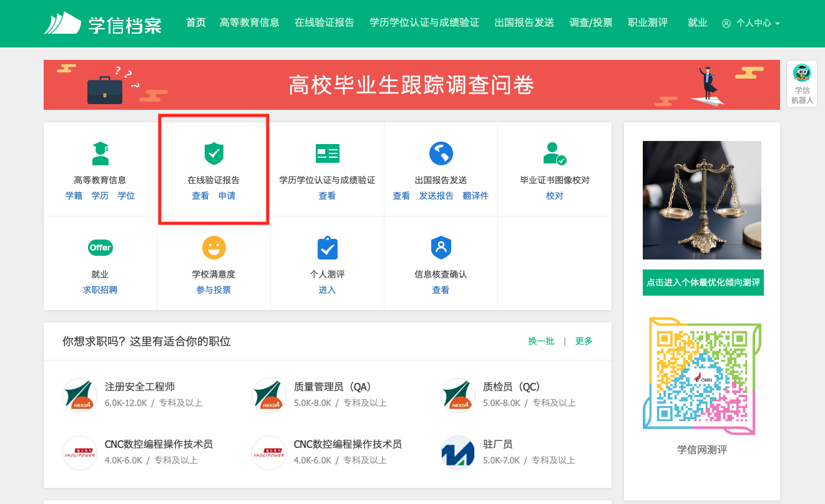
Task: Click the blue globe 出国报告发送 icon
Action: click(x=441, y=153)
